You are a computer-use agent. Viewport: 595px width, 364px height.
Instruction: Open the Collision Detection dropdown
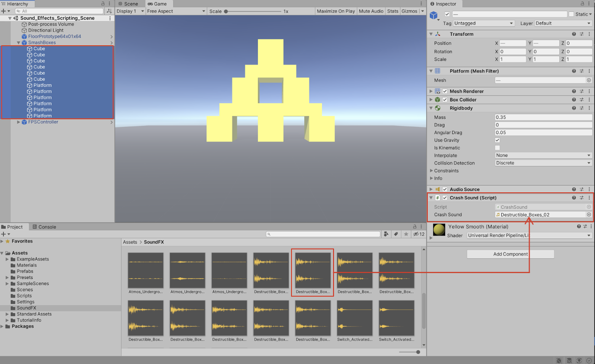pyautogui.click(x=543, y=163)
